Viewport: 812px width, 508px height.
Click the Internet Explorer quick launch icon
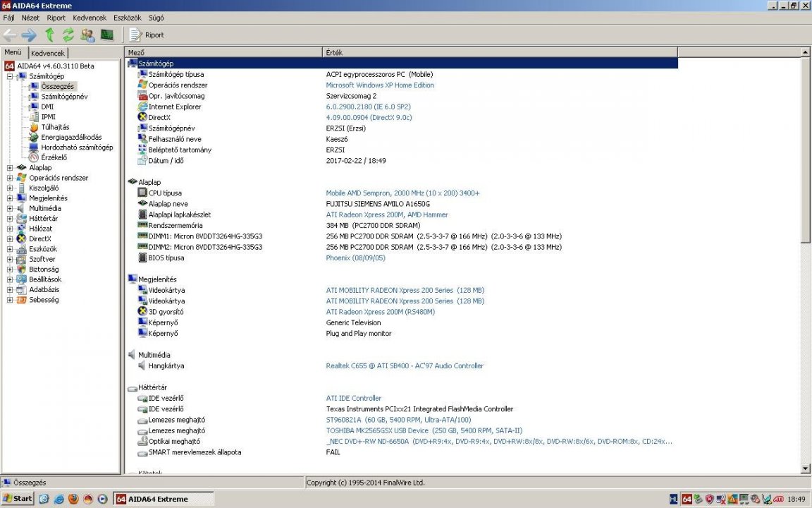[x=59, y=500]
